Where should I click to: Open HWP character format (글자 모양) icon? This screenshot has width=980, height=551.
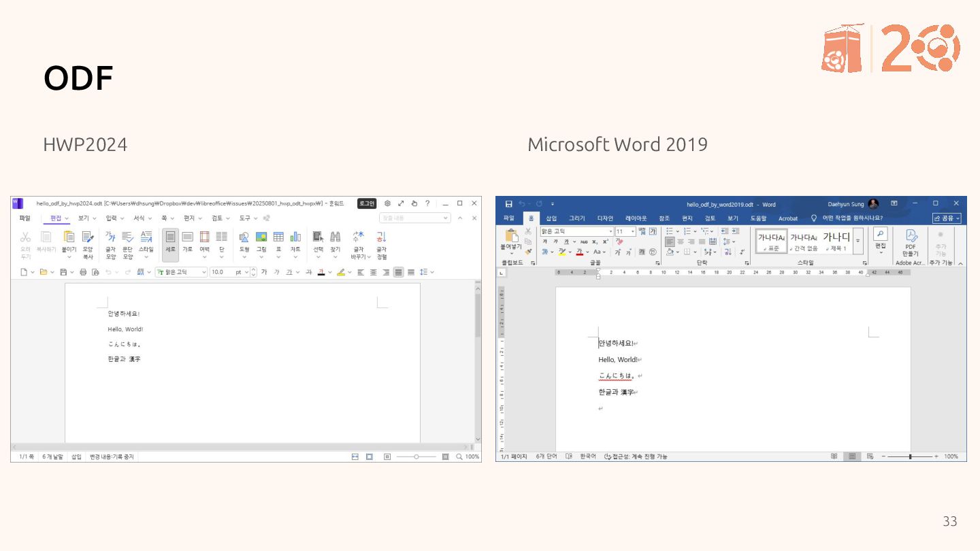coord(110,237)
